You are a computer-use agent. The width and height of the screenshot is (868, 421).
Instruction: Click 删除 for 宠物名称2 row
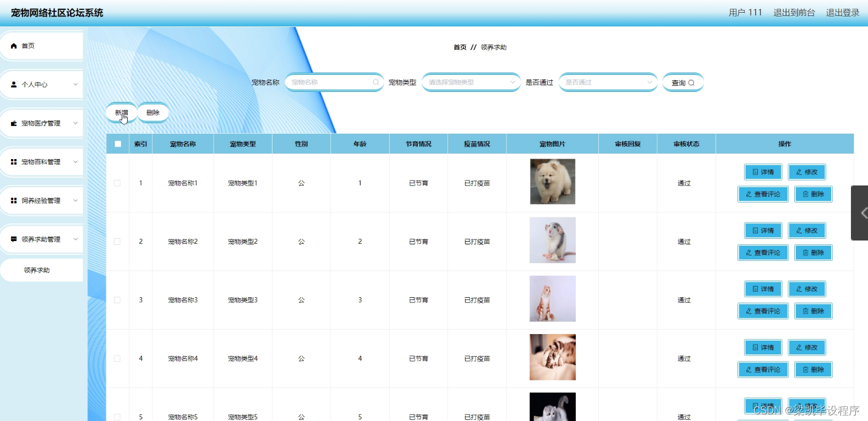814,252
